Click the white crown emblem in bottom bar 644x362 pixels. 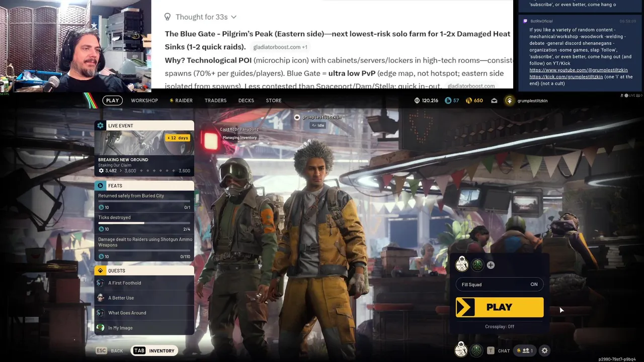click(461, 350)
